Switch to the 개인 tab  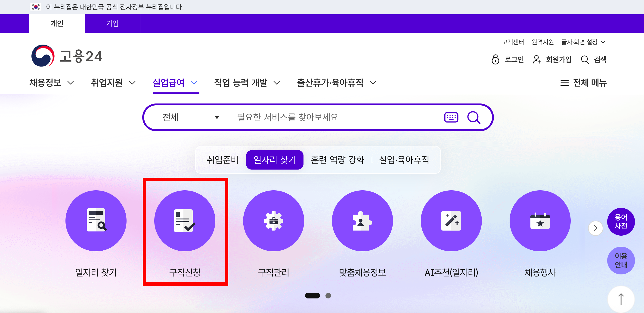[x=57, y=24]
